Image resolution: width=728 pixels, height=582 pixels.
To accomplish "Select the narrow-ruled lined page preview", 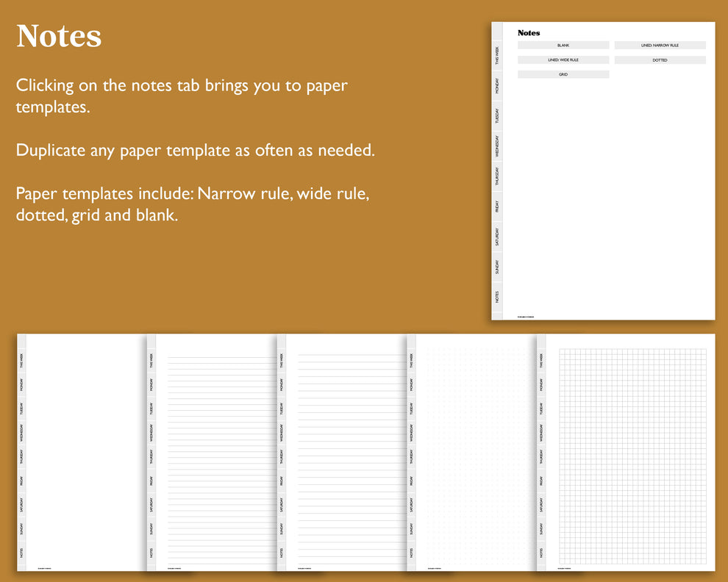I will click(213, 452).
